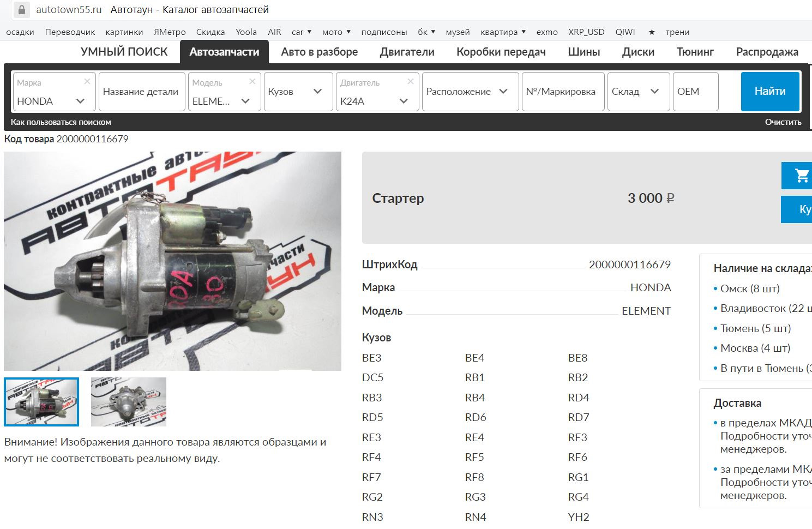
Task: Click the Омск (8 шт) stock entry
Action: [x=750, y=288]
